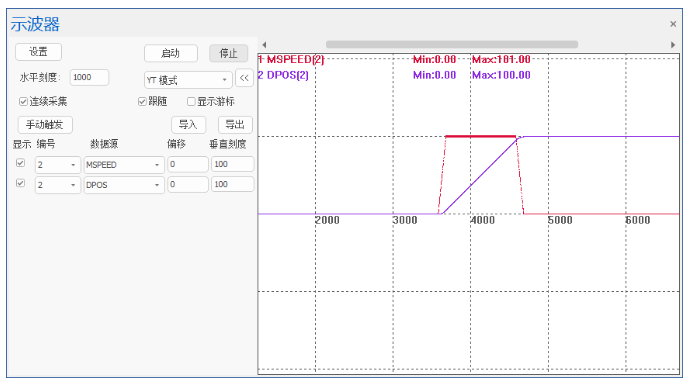690x386 pixels.
Task: Click the left scroll arrow above the waveform
Action: coord(264,44)
